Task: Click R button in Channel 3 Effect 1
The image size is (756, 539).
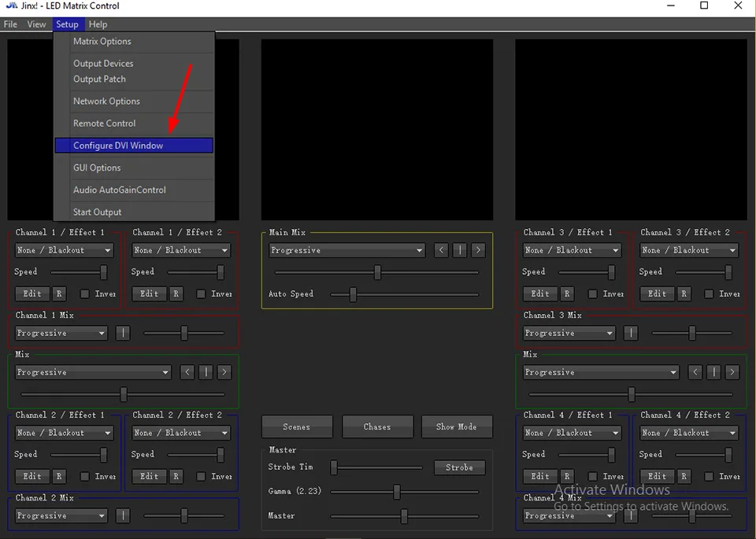Action: [566, 293]
